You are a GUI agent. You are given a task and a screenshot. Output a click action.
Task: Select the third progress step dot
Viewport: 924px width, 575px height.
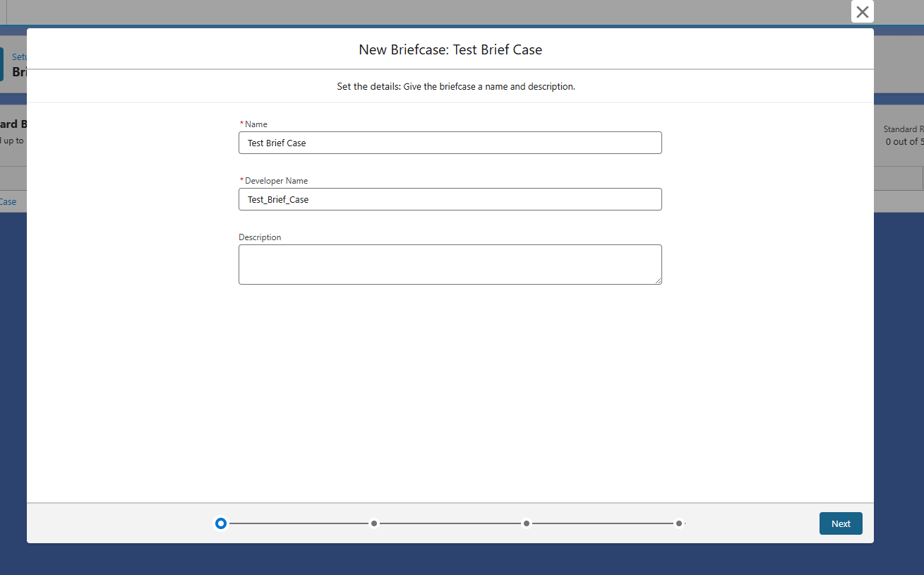tap(527, 523)
